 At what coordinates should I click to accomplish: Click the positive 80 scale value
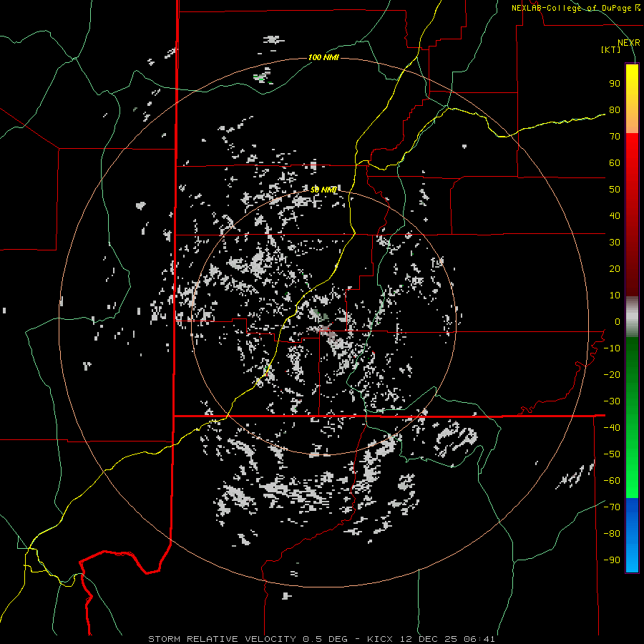coord(615,110)
